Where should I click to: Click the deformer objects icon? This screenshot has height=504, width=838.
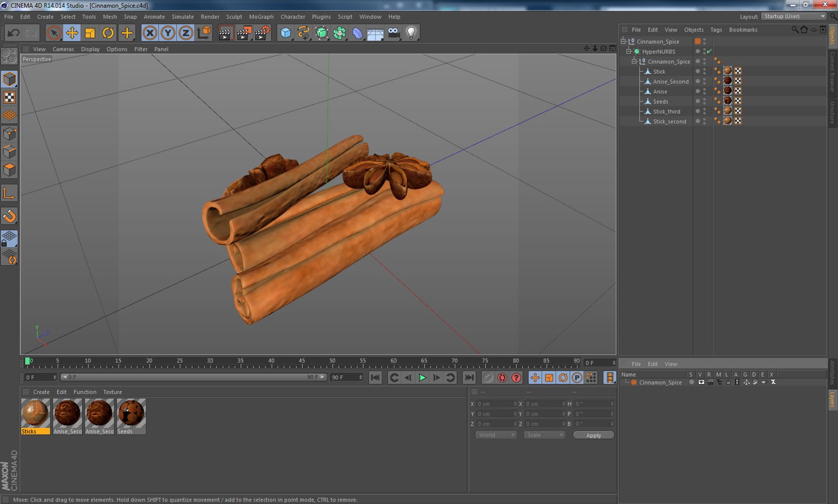(357, 33)
